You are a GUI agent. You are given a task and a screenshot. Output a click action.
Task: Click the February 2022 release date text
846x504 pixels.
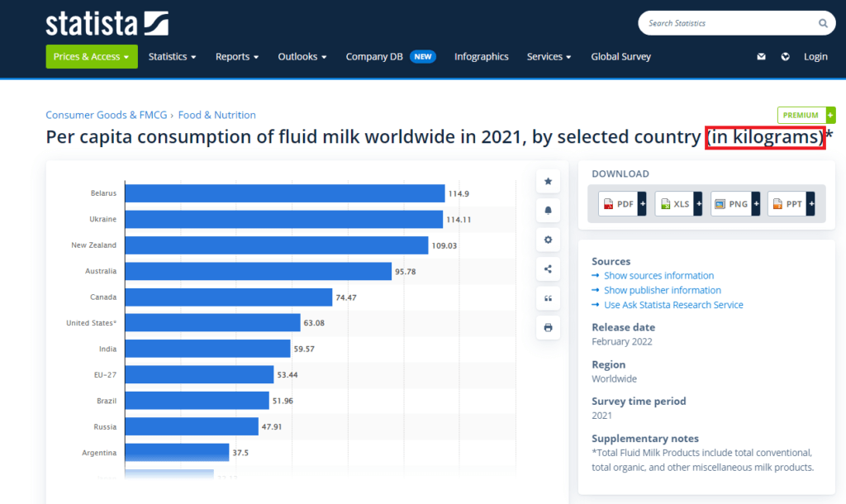[622, 341]
